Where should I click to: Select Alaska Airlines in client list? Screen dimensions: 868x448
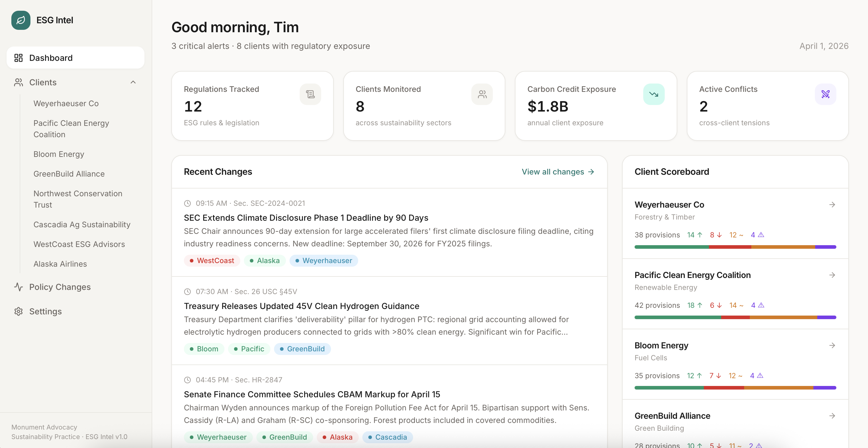pos(60,264)
